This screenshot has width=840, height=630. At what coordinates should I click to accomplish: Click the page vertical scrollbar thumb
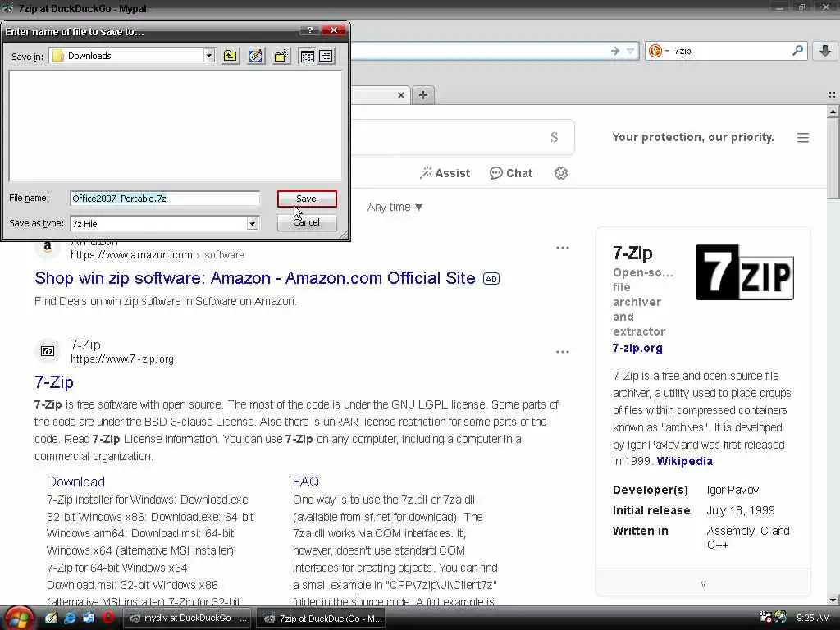click(x=833, y=158)
